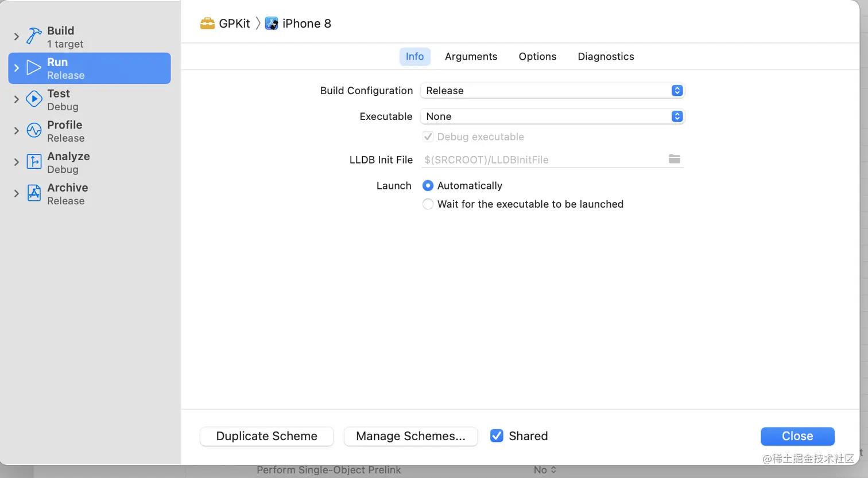Screen dimensions: 868x478
Task: Open the Executable None dropdown
Action: pos(552,116)
